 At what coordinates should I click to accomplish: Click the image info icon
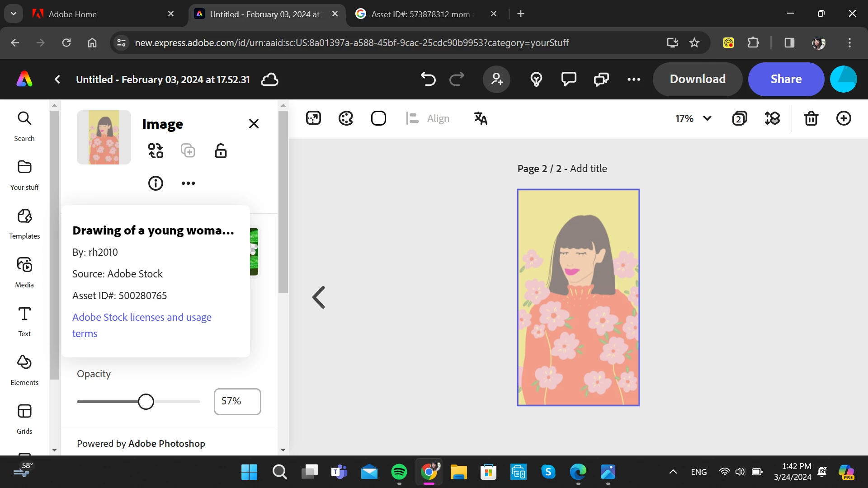[156, 183]
